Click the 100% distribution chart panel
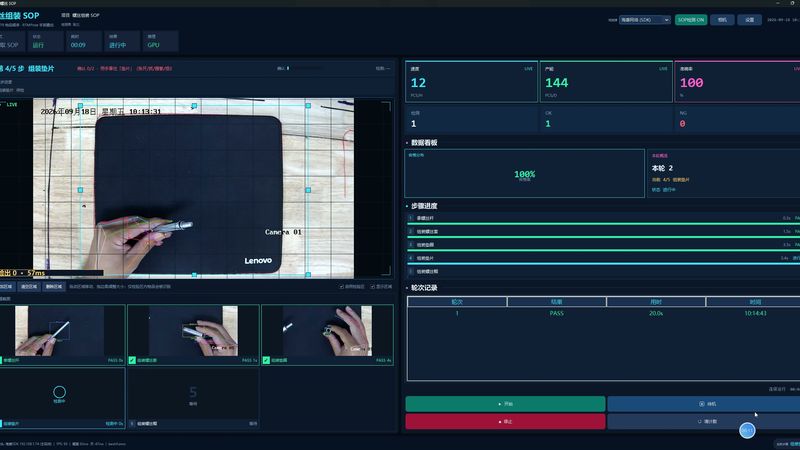 (524, 173)
